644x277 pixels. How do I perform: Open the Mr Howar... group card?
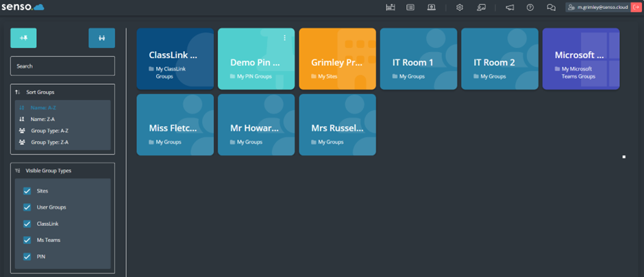(256, 124)
